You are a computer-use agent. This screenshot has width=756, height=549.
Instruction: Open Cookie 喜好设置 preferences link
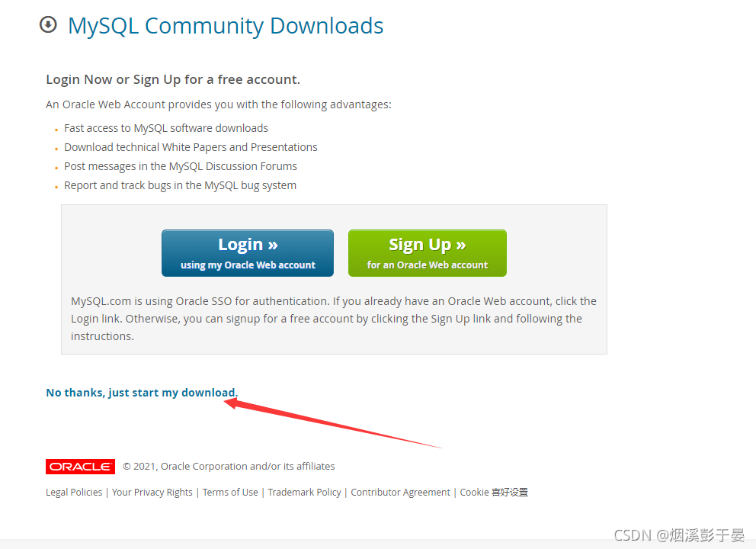(x=494, y=492)
